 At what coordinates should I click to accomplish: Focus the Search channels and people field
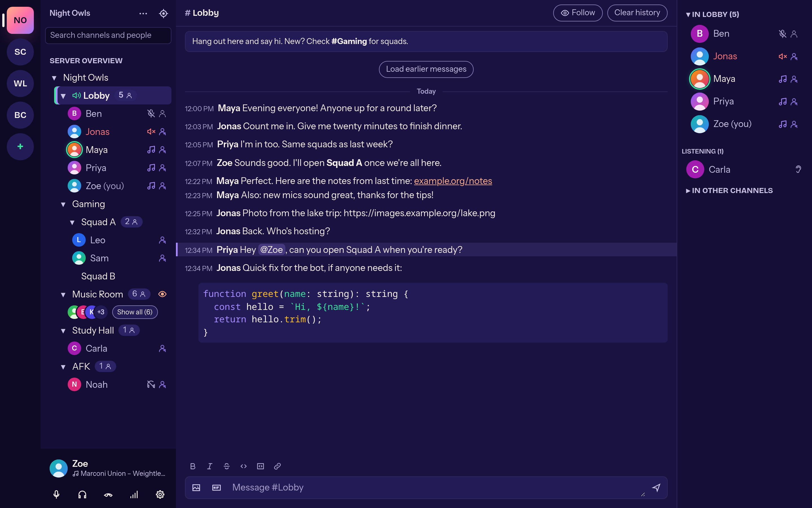pyautogui.click(x=108, y=35)
